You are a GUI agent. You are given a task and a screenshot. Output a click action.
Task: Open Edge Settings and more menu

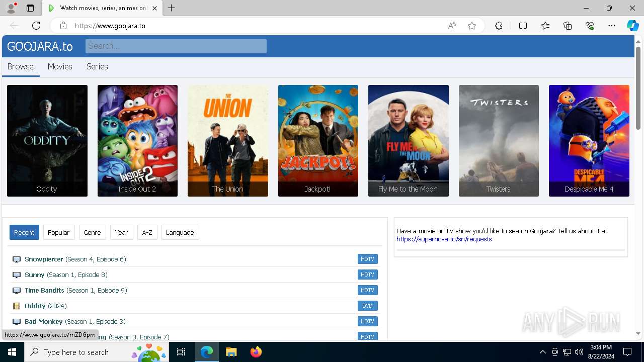coord(612,26)
